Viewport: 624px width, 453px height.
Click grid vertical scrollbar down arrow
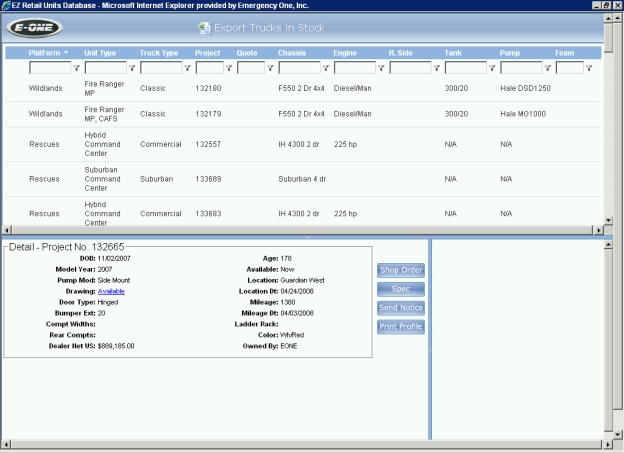(x=608, y=220)
